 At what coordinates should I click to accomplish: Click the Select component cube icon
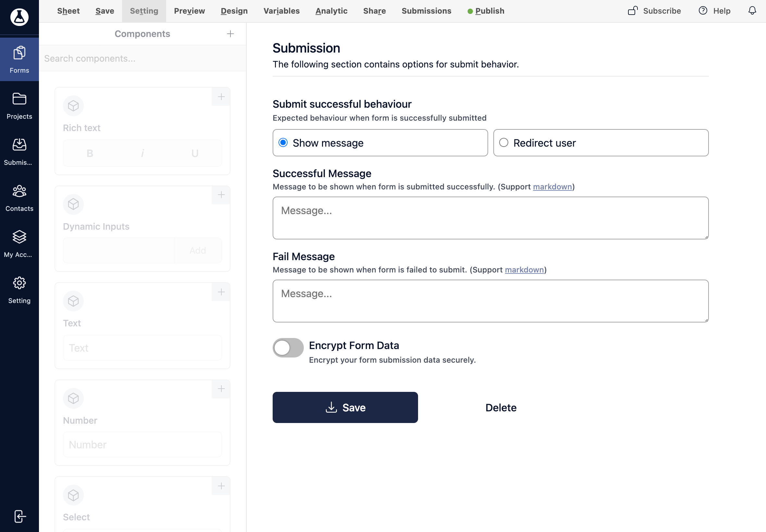tap(73, 495)
